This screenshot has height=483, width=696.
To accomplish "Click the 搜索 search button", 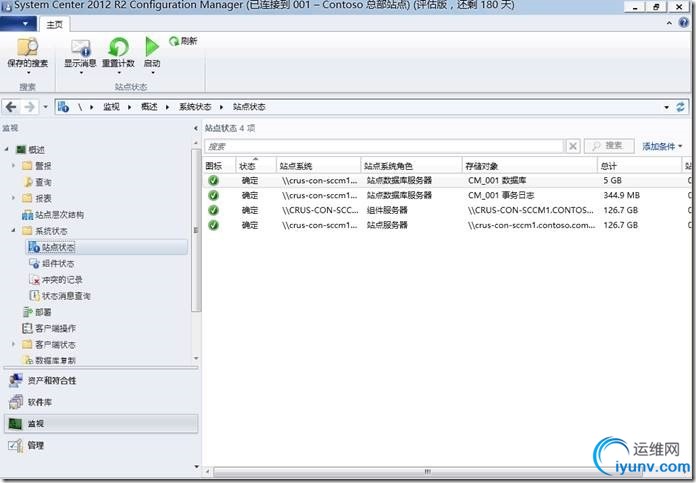I will [x=609, y=146].
